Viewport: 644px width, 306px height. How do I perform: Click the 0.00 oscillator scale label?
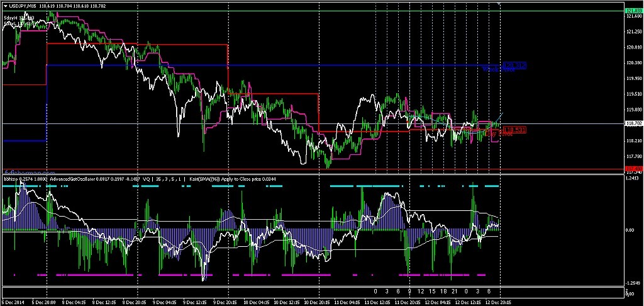coord(631,230)
